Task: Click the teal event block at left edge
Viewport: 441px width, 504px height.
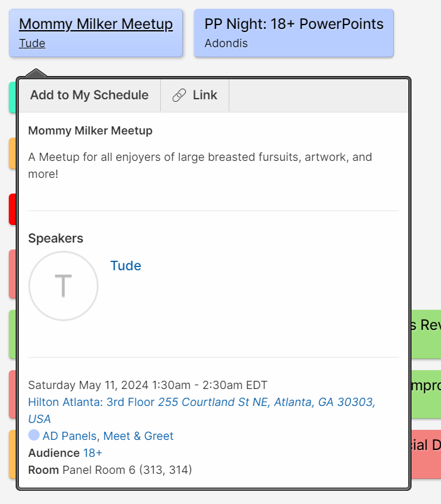Action: click(12, 97)
